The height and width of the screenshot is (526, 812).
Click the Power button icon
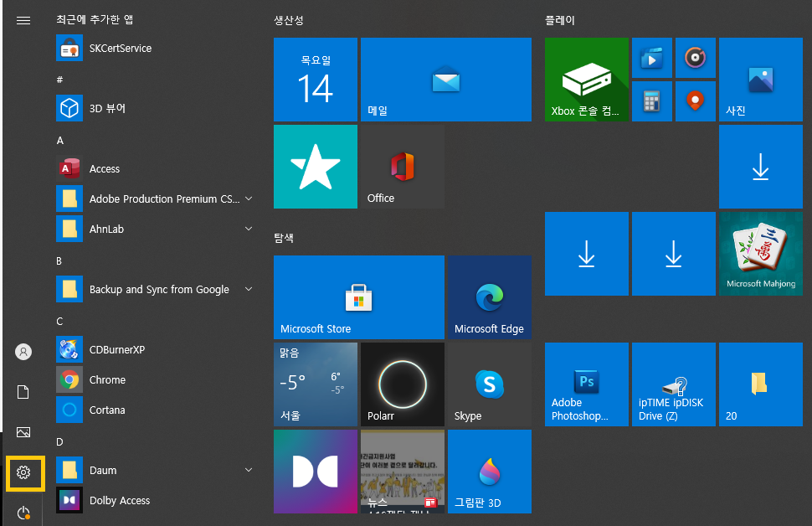pyautogui.click(x=23, y=513)
